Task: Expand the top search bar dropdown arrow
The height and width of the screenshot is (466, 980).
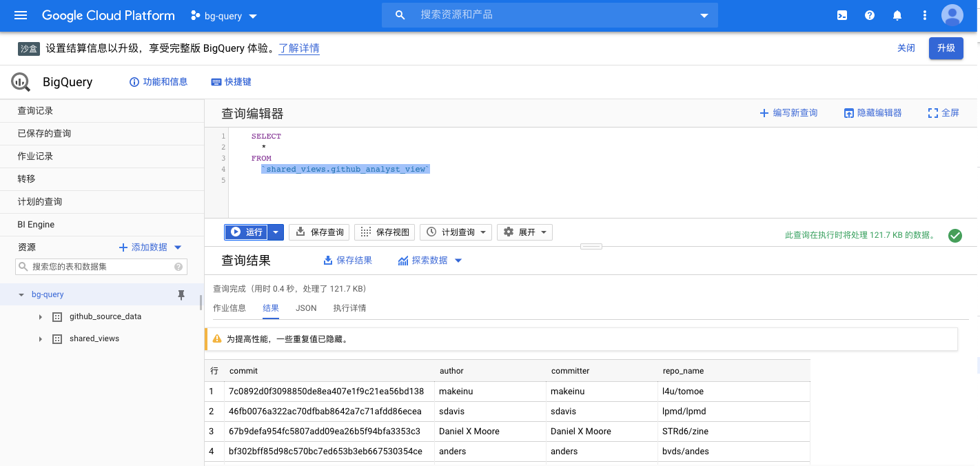Action: (x=704, y=15)
